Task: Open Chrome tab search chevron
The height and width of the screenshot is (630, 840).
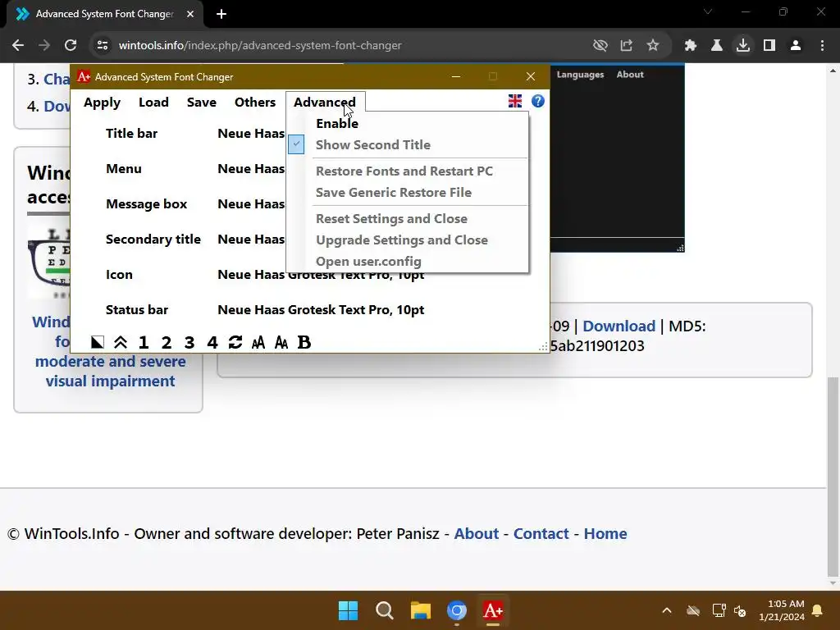Action: tap(708, 11)
